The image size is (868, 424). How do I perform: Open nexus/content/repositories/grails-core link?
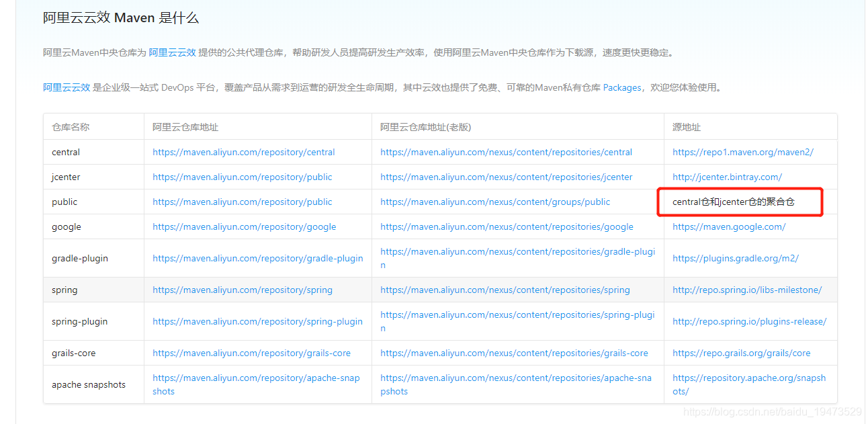(515, 353)
